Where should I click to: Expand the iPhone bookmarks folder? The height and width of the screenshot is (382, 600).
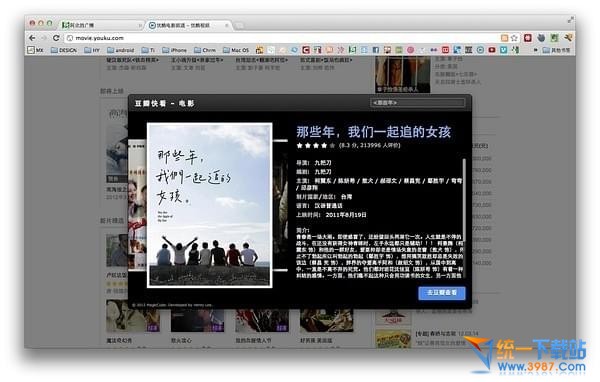174,50
